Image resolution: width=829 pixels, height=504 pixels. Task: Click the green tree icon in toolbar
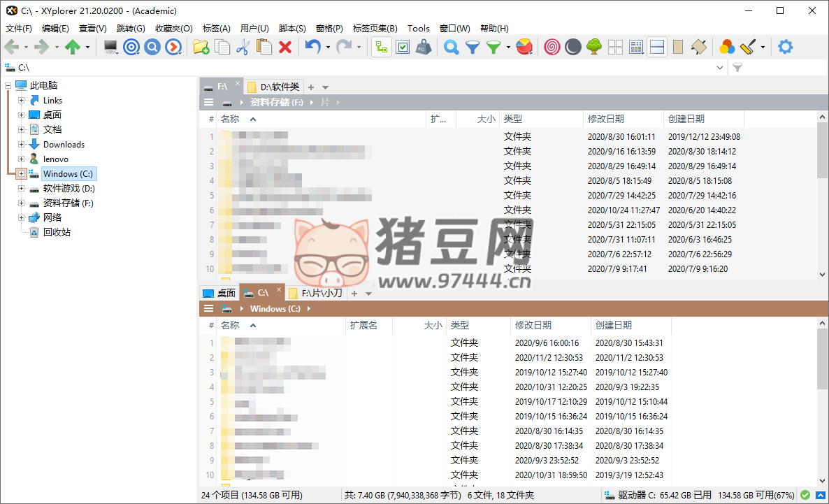[594, 47]
